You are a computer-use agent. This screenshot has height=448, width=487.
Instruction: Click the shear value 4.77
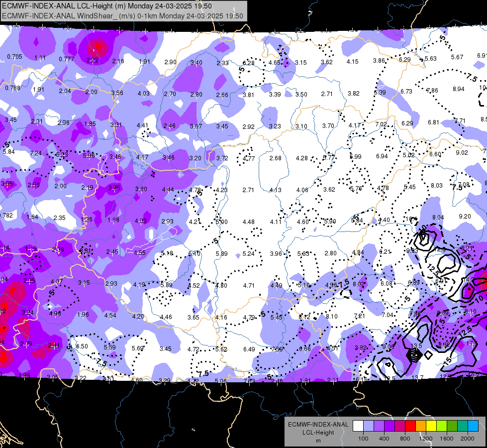tap(249, 159)
